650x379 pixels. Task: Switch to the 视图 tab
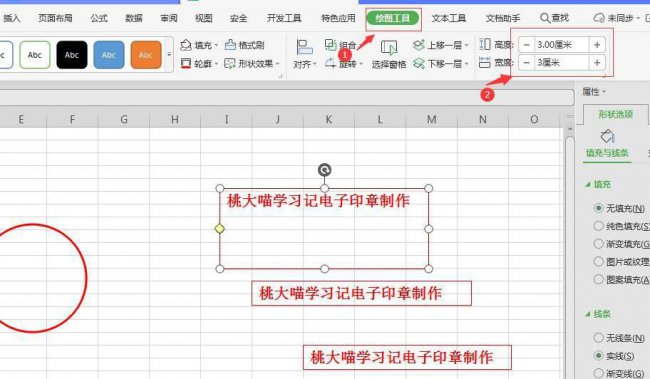click(204, 18)
